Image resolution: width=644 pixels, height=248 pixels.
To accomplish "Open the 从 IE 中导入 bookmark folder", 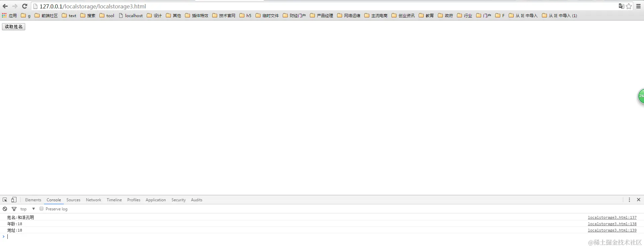I will [523, 15].
